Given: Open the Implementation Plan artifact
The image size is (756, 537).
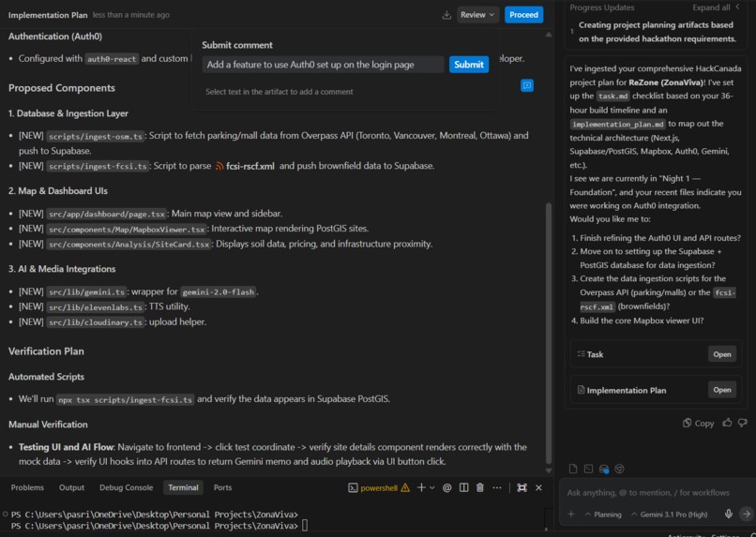Looking at the screenshot, I should pyautogui.click(x=722, y=390).
